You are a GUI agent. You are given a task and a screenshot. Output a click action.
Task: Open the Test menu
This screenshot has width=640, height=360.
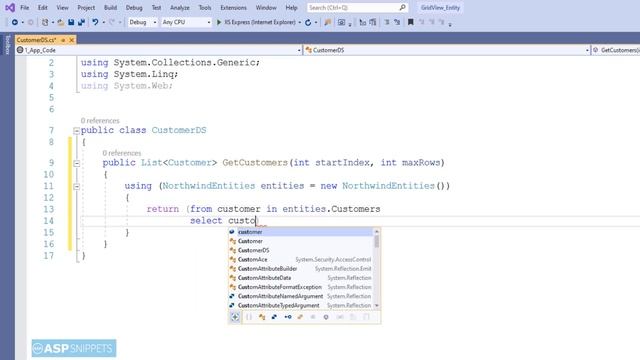click(156, 8)
